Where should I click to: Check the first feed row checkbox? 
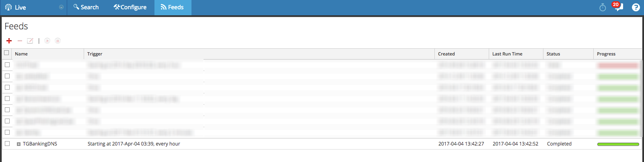(7, 65)
